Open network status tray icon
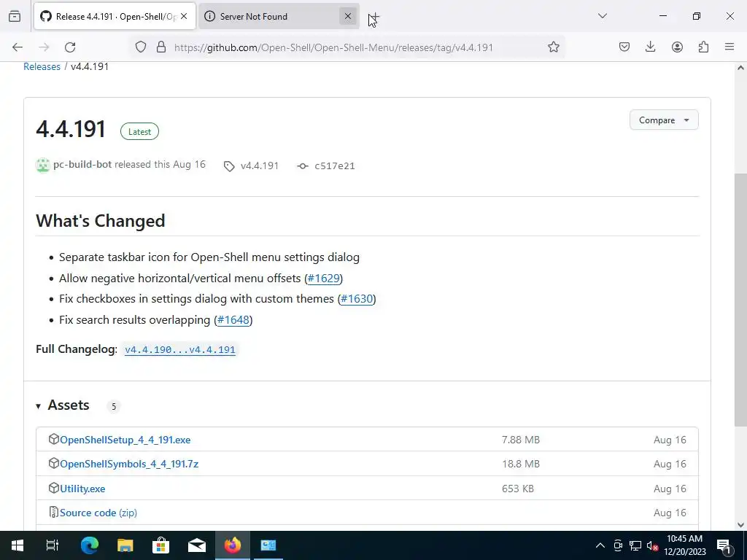The height and width of the screenshot is (560, 747). coord(635,545)
